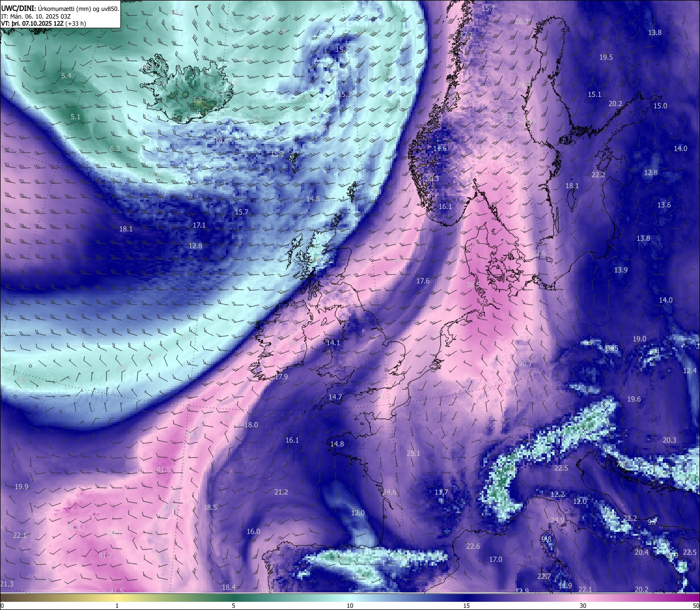This screenshot has height=610, width=700.
Task: Click the colorbar tick label 30
Action: point(583,606)
